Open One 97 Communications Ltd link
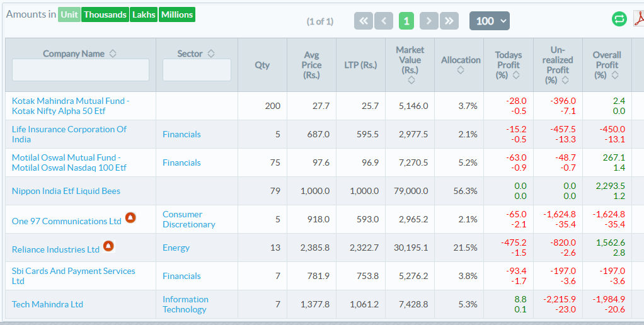644x325 pixels. point(67,221)
